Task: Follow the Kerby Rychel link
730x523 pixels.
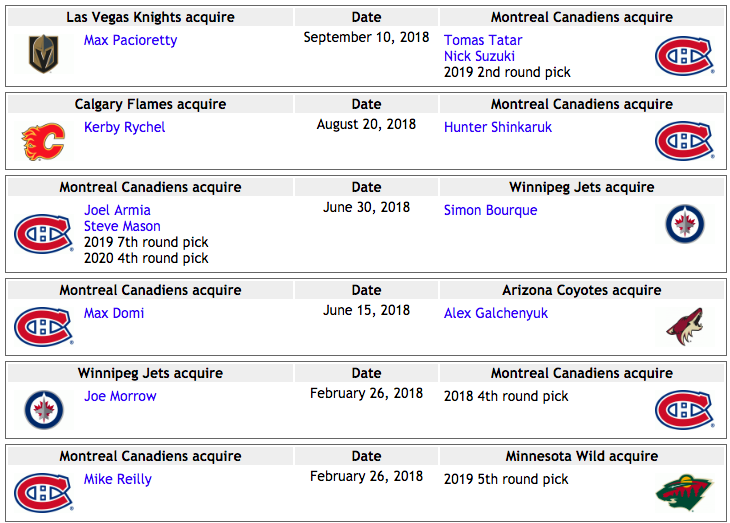Action: click(x=124, y=127)
